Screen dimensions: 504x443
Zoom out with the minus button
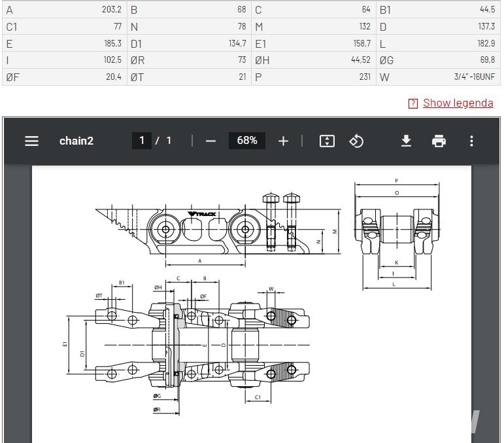pos(210,141)
